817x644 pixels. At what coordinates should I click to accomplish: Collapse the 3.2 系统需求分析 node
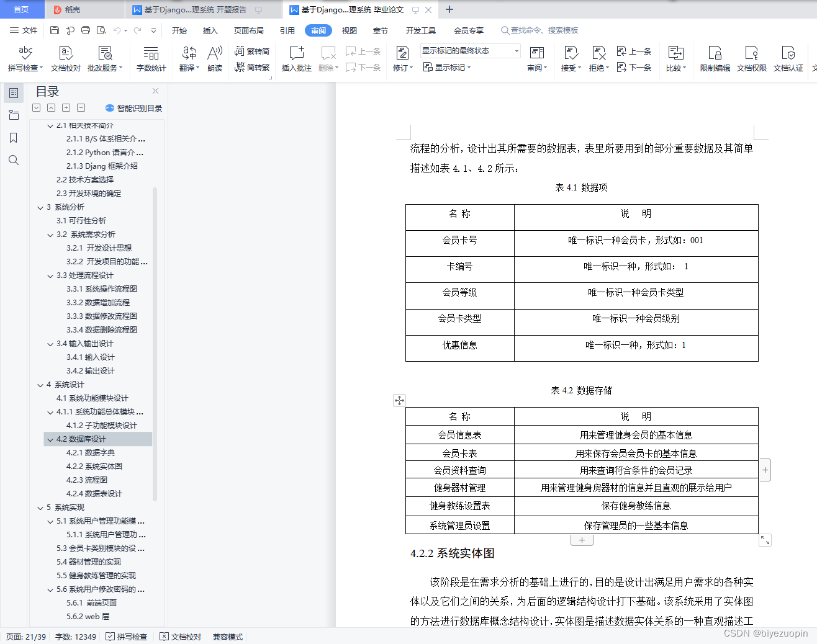click(50, 235)
